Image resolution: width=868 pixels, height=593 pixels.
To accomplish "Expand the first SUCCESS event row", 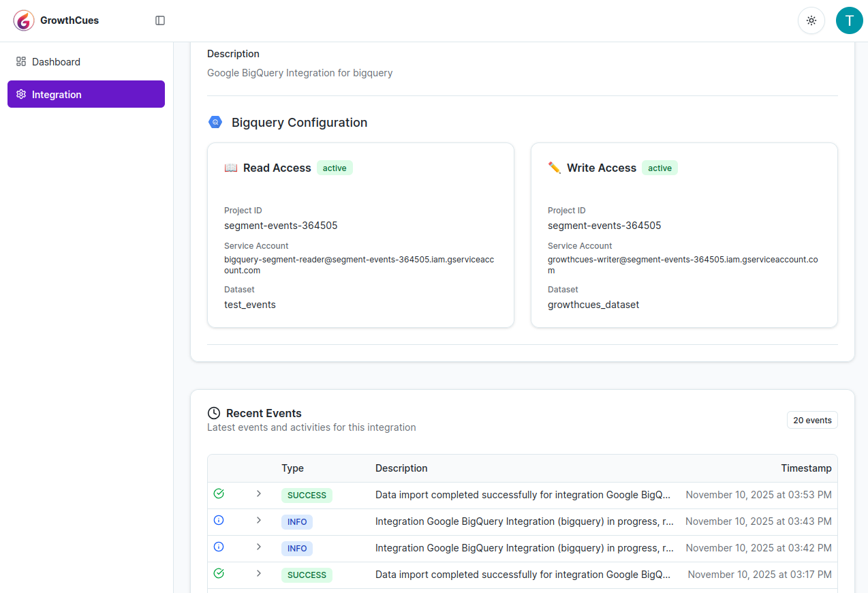I will [259, 493].
